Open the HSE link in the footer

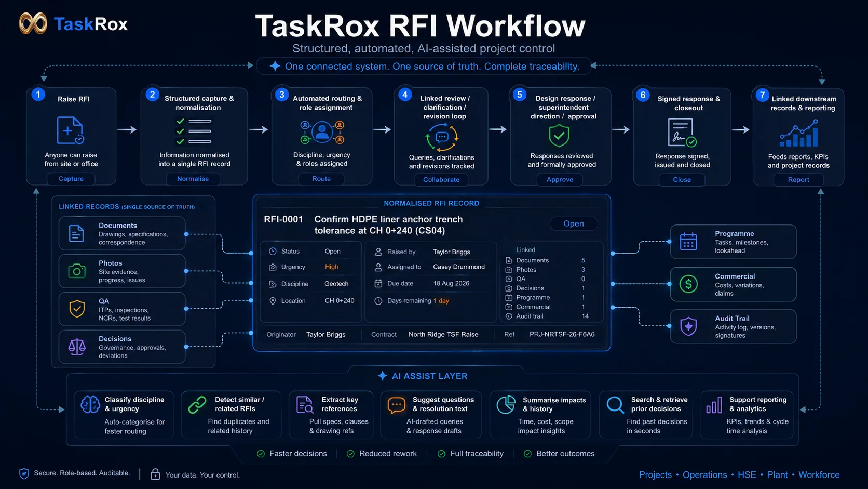pyautogui.click(x=747, y=474)
